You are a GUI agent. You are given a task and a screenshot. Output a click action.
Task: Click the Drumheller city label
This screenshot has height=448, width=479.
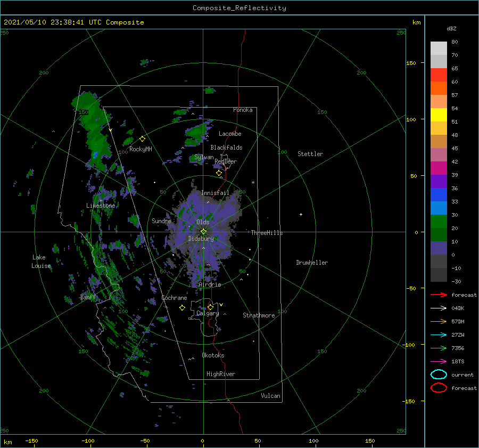[312, 263]
